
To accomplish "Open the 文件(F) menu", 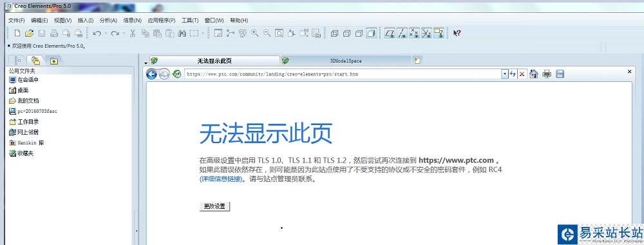I will (17, 21).
